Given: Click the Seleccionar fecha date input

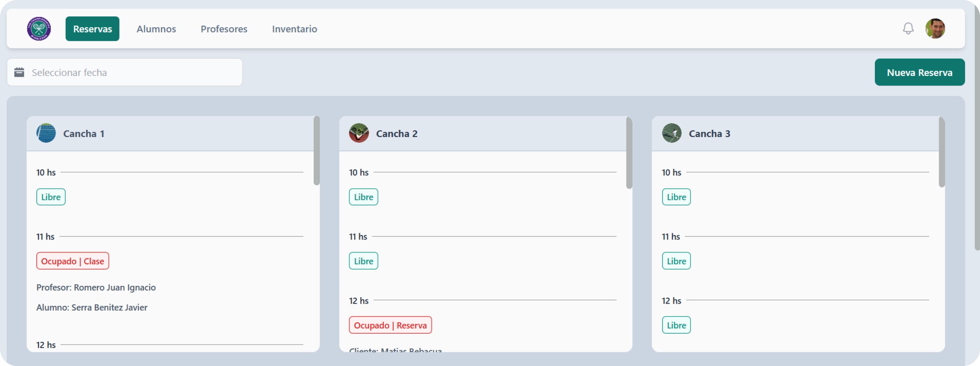Looking at the screenshot, I should (x=129, y=72).
